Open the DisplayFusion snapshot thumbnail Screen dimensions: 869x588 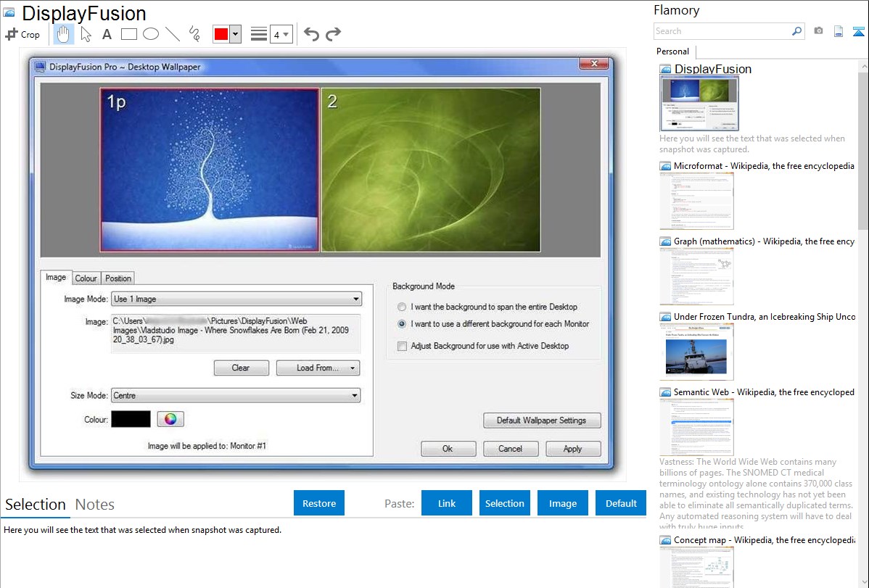[x=699, y=103]
